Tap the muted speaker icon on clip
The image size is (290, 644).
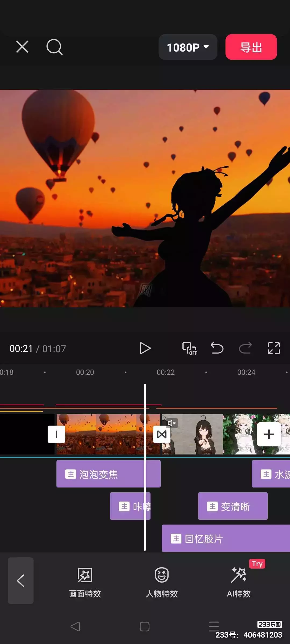point(172,423)
